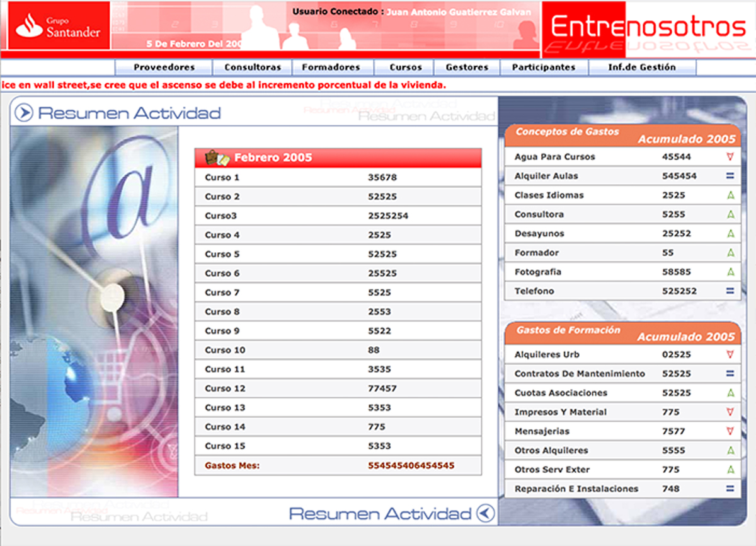Open the Proveedores menu
The image size is (756, 546).
coord(164,67)
